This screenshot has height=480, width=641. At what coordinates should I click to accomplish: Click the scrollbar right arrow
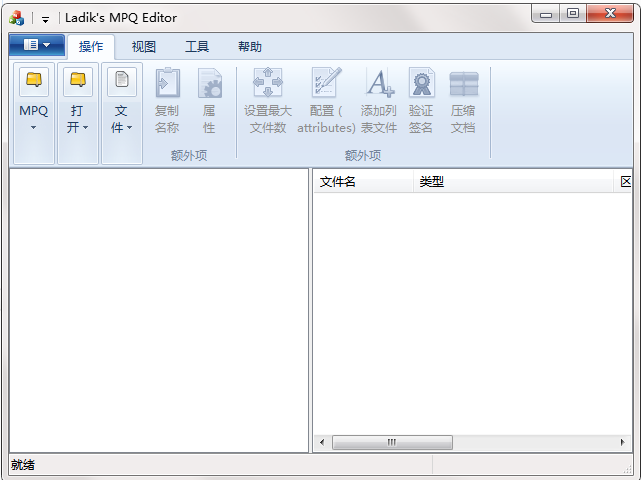622,442
